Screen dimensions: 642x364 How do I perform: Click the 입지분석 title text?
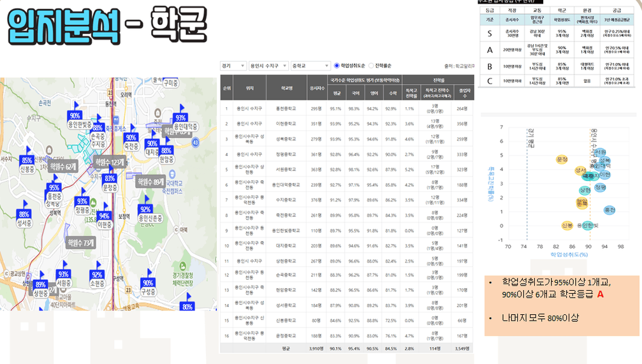click(x=64, y=25)
